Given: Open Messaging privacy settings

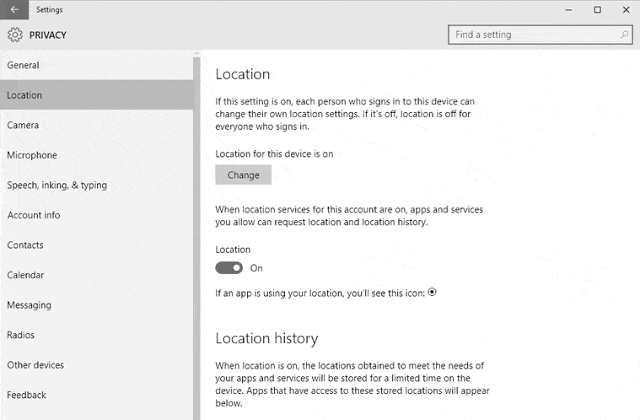Looking at the screenshot, I should coord(96,305).
